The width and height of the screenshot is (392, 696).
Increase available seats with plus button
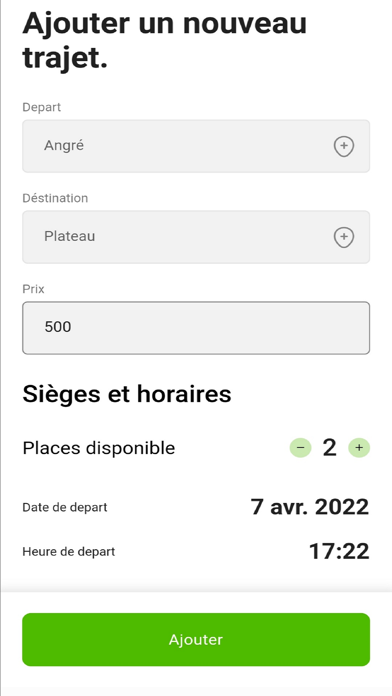[x=359, y=447]
